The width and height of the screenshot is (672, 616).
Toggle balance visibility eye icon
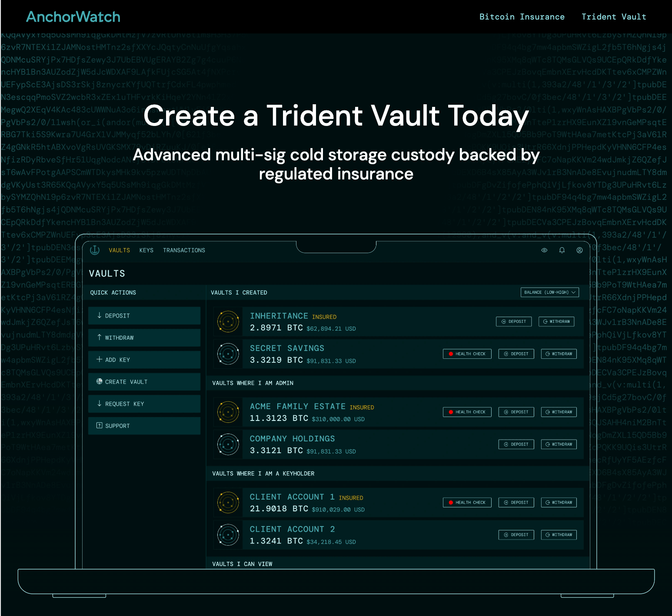tap(544, 250)
